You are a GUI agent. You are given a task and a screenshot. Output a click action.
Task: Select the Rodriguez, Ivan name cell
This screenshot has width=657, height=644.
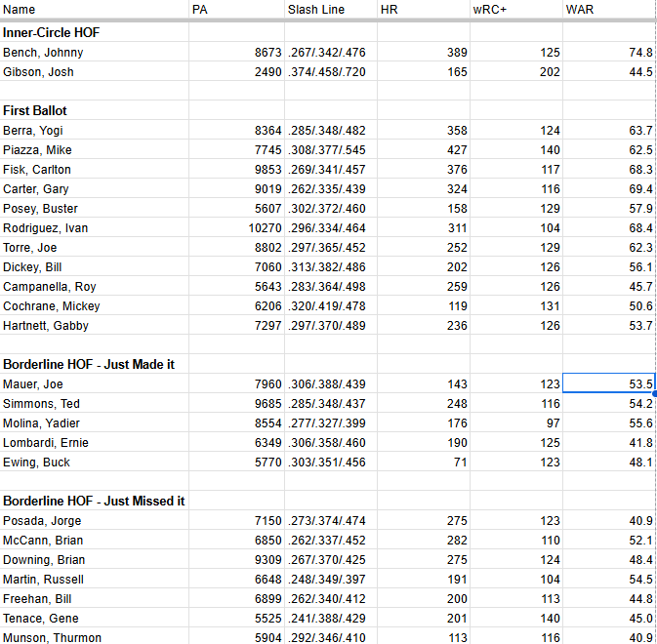(x=95, y=227)
